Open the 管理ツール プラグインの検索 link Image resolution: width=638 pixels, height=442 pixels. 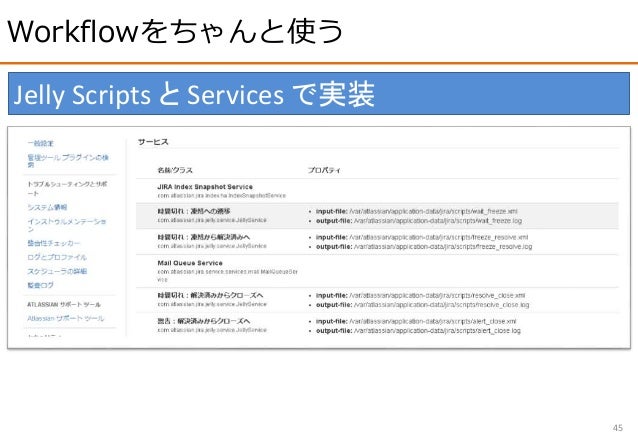(68, 161)
